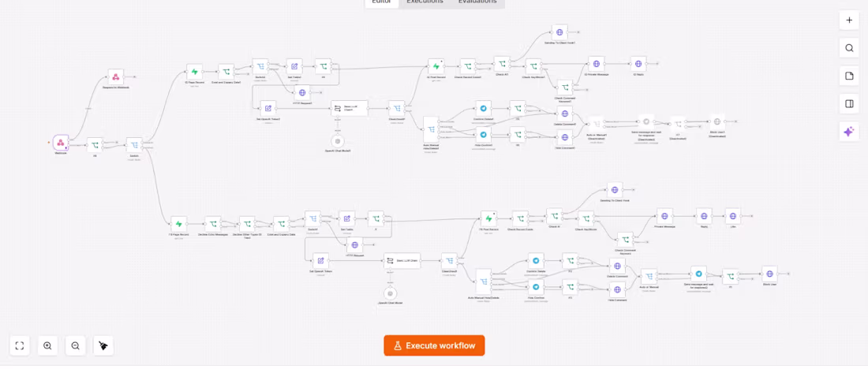Select the Private Message node
Image resolution: width=868 pixels, height=369 pixels.
(x=665, y=216)
